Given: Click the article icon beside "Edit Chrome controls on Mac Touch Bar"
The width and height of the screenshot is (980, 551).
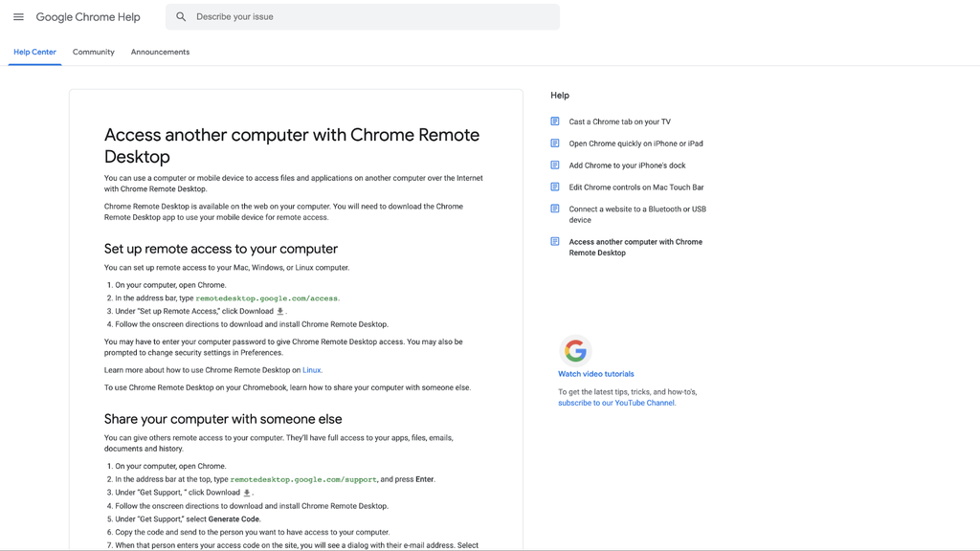Looking at the screenshot, I should pyautogui.click(x=555, y=187).
